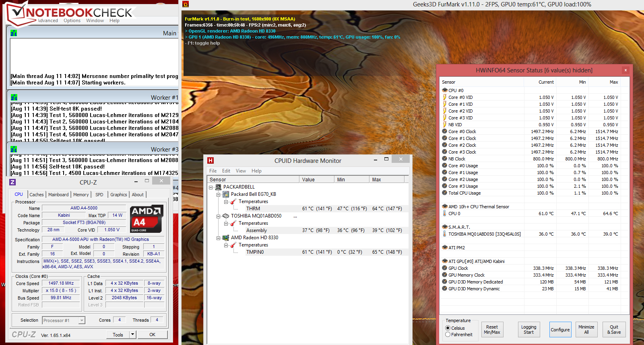Click the Quit & Save button
Screen dimensions: 644x345
click(x=614, y=330)
